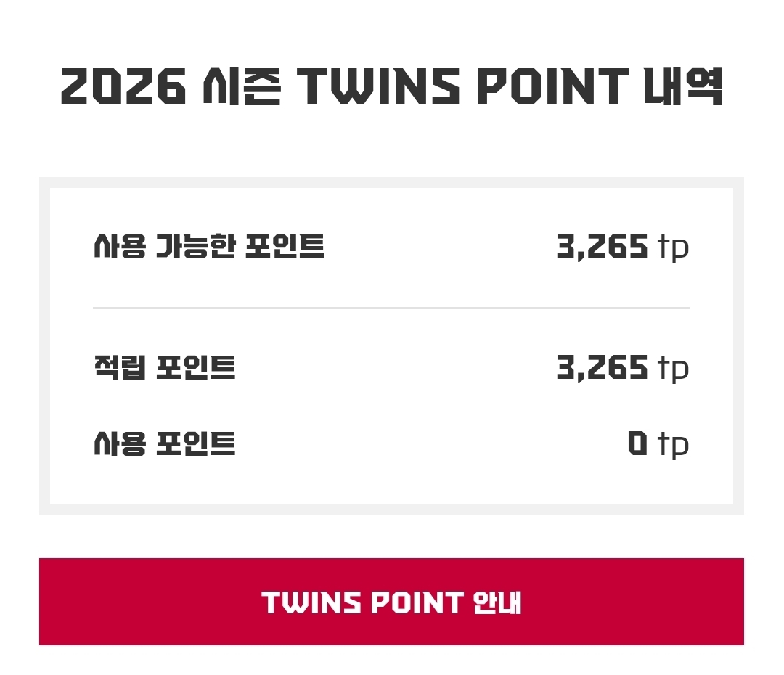Click the 3,265 number for 적립 포인트
Image resolution: width=784 pixels, height=675 pixels.
[602, 368]
